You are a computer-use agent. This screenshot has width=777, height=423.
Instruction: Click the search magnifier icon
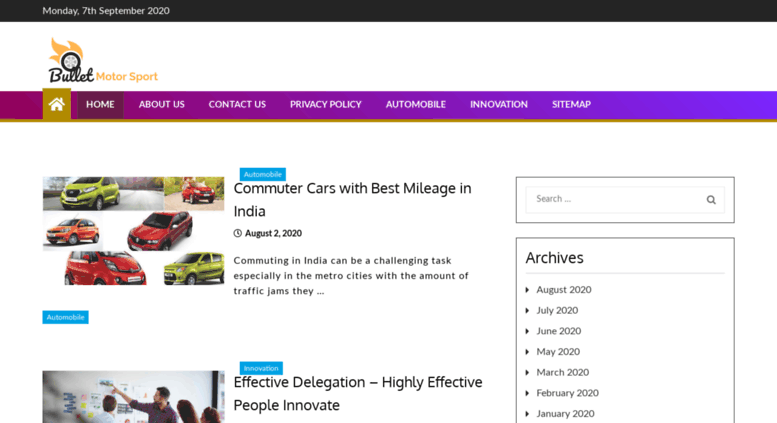(x=711, y=200)
